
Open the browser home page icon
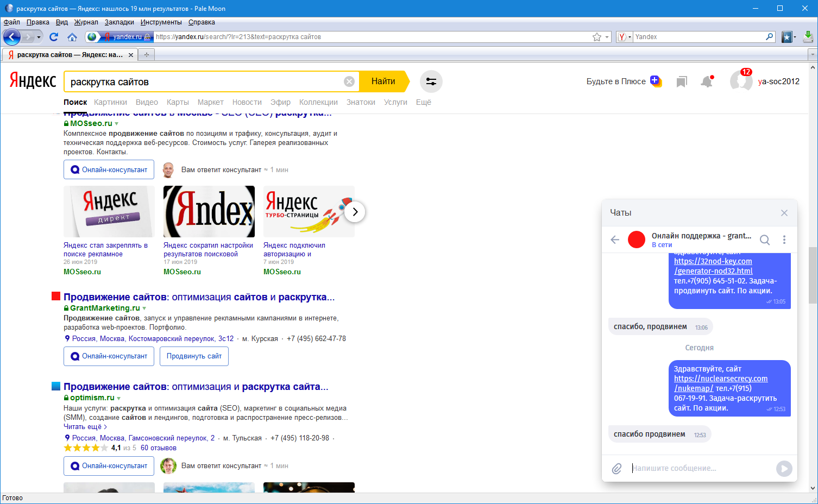coord(72,37)
